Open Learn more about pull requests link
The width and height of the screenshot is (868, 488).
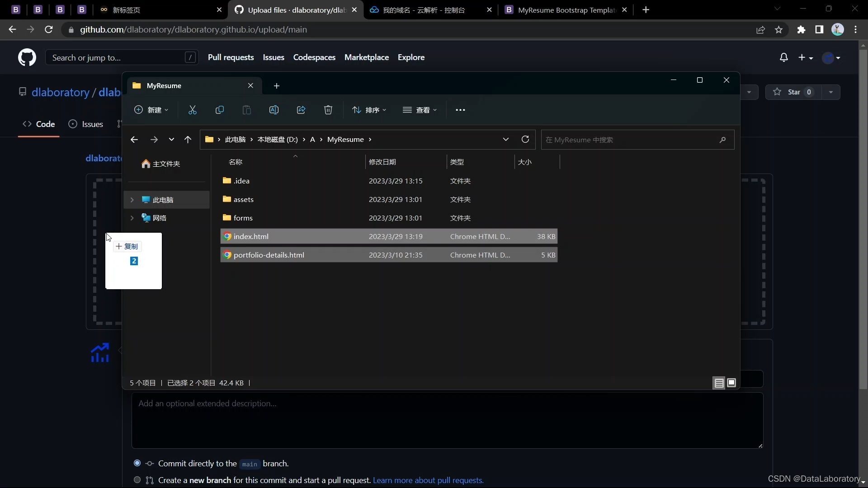(428, 480)
